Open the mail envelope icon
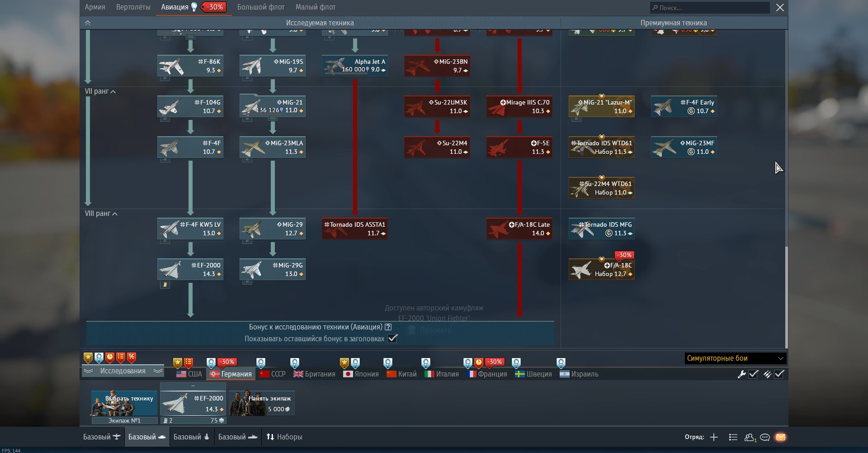The height and width of the screenshot is (453, 868). pos(780,437)
